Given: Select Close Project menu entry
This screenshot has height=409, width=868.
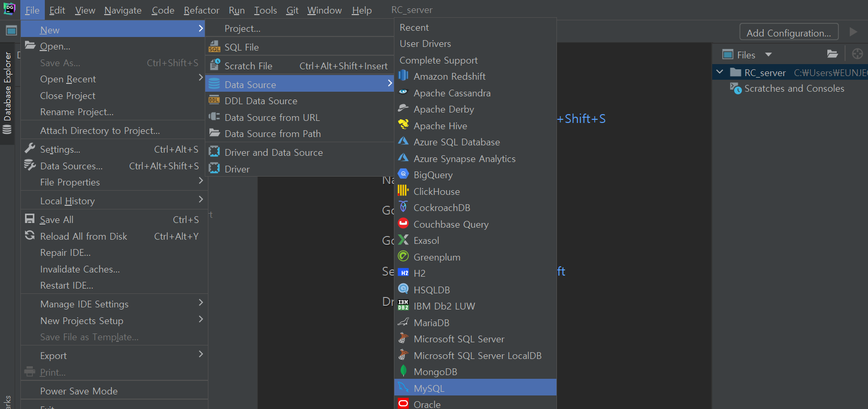Looking at the screenshot, I should [x=114, y=96].
